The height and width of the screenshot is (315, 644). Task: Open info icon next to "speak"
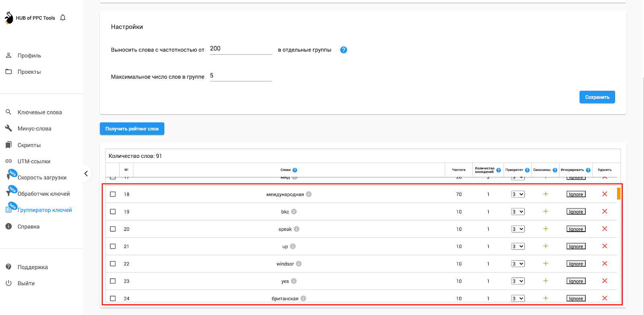[297, 229]
